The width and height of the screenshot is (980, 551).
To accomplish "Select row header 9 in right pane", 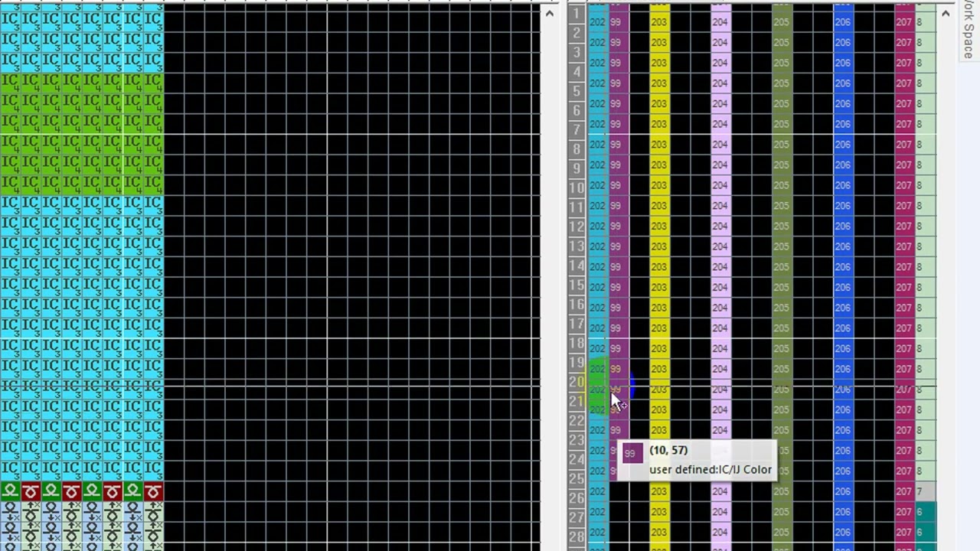I will tap(577, 169).
